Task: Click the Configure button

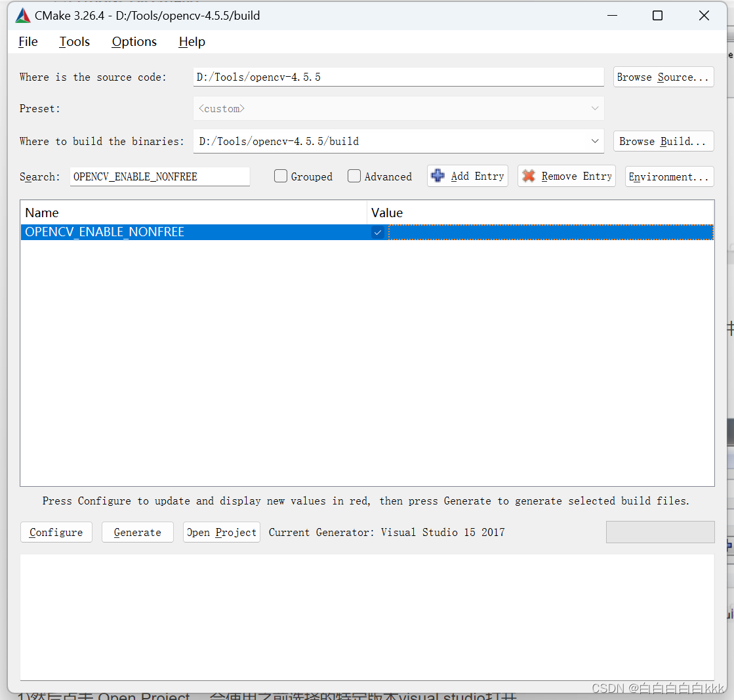Action: 56,532
